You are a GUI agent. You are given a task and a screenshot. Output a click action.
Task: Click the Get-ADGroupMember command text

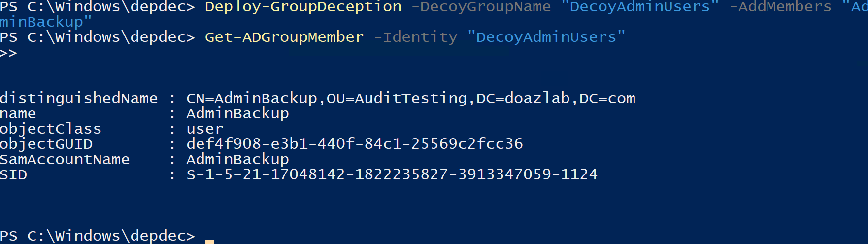tap(284, 37)
